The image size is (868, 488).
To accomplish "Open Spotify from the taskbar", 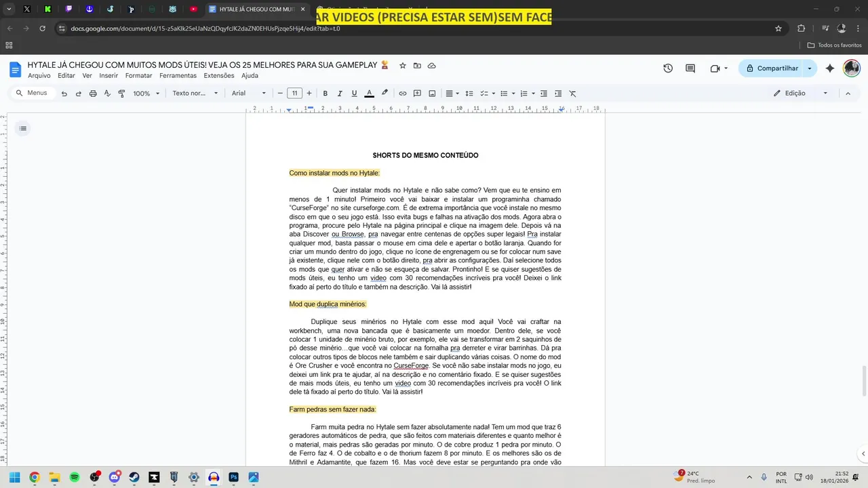I will (x=75, y=477).
